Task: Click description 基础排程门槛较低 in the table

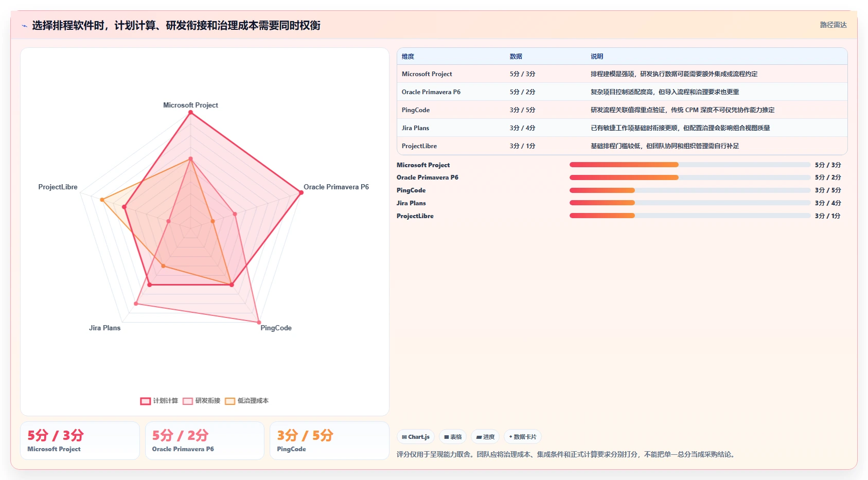Action: click(665, 146)
